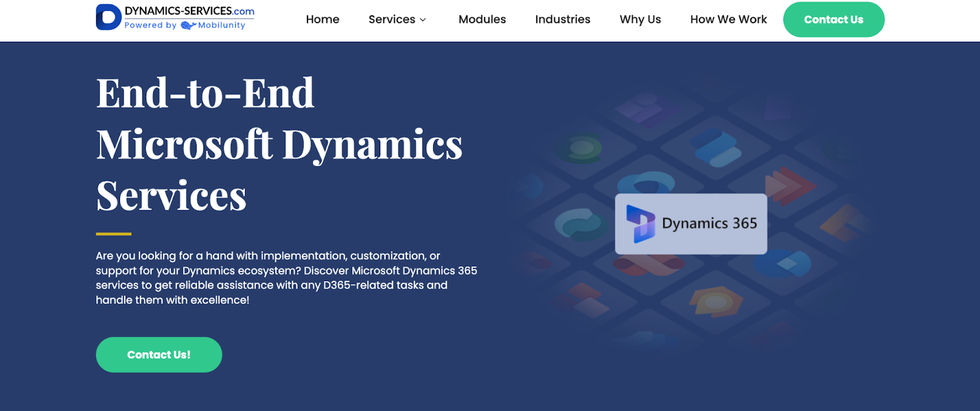Image resolution: width=980 pixels, height=411 pixels.
Task: Select How We Work in navigation
Action: [728, 20]
